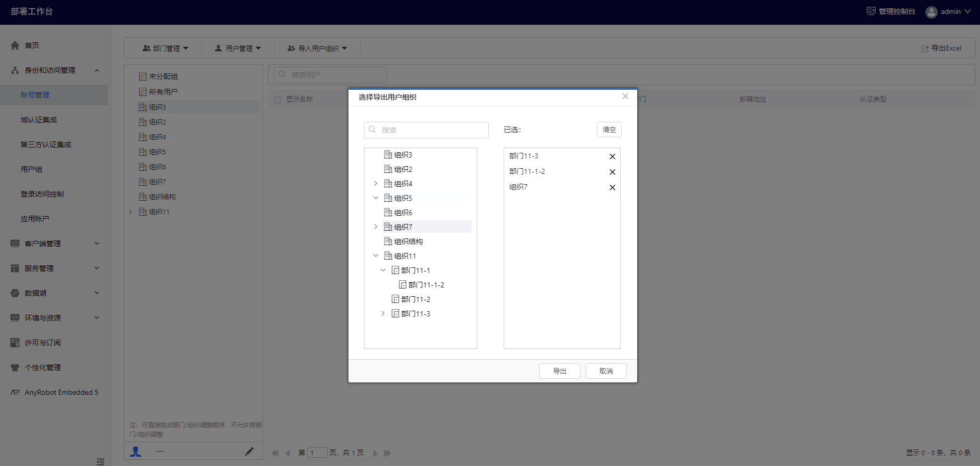Click the 数据湖 icon in sidebar

[x=15, y=293]
